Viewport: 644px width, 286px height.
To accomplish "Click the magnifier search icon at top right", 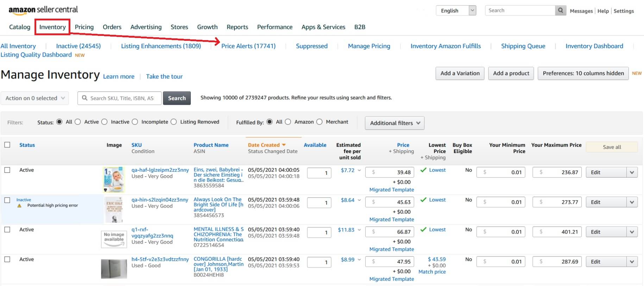I will point(561,11).
